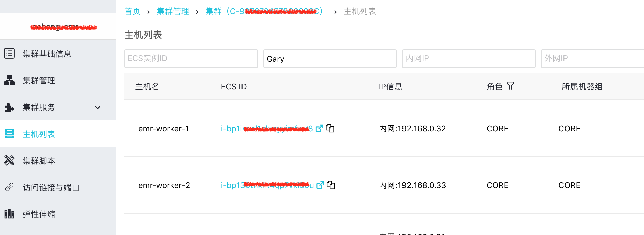Copy emr-worker-1 ECS ID
The image size is (644, 235).
coord(330,128)
